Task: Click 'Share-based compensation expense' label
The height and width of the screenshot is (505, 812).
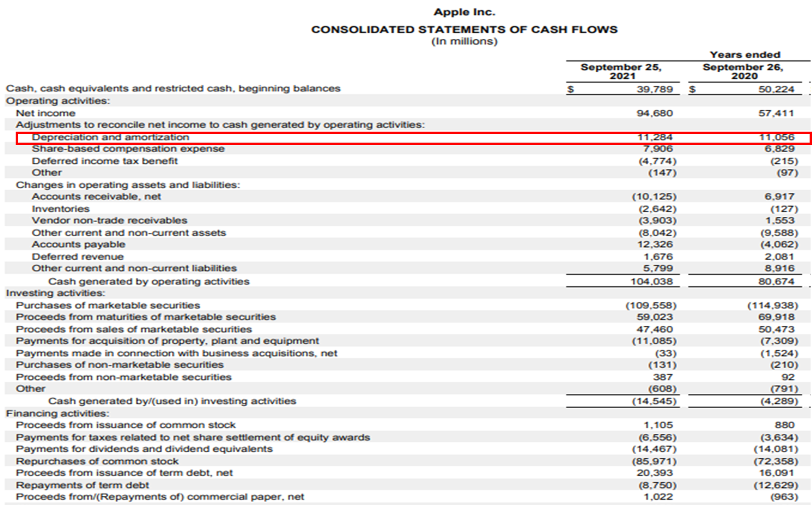Action: pyautogui.click(x=128, y=149)
